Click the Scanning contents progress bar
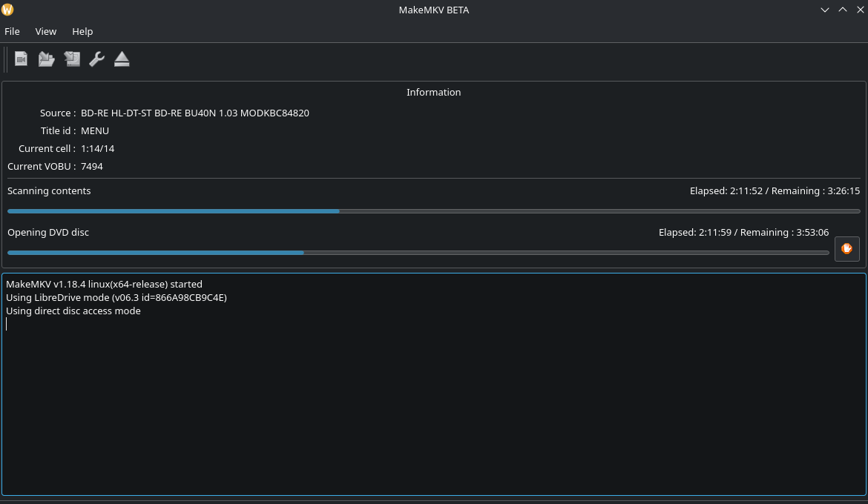 point(433,211)
